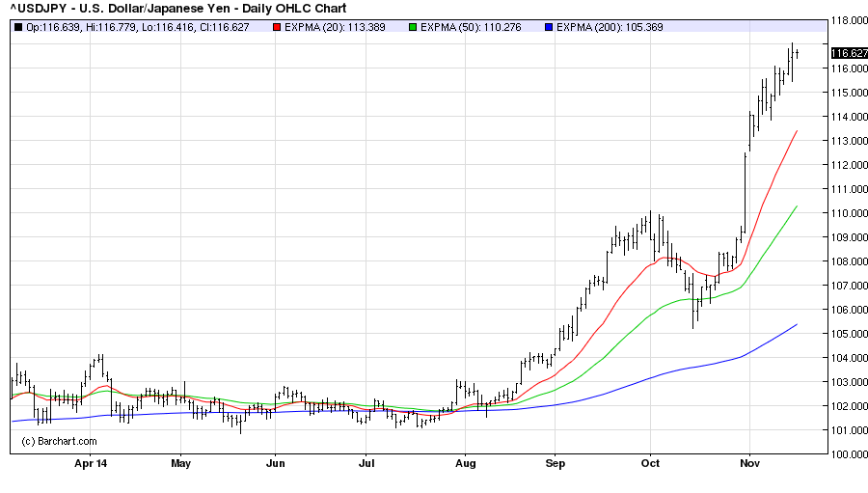Click the 110.000 price axis label
The width and height of the screenshot is (868, 493).
click(x=846, y=213)
